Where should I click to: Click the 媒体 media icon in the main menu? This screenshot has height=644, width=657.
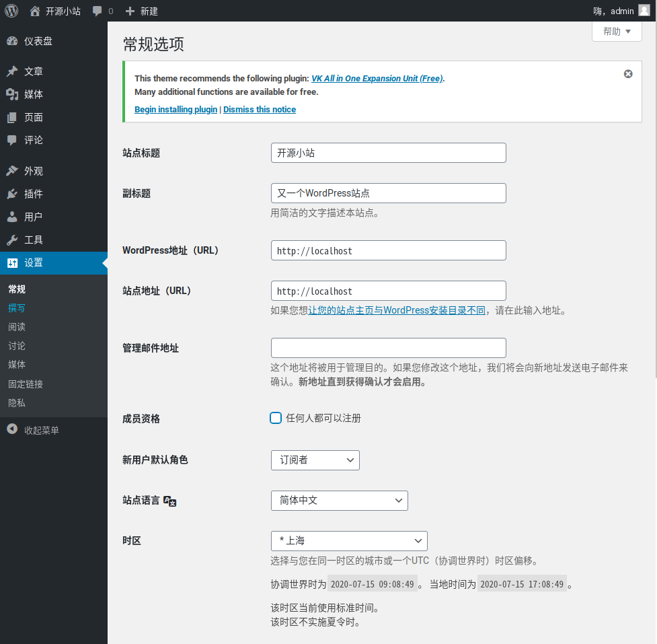coord(12,94)
